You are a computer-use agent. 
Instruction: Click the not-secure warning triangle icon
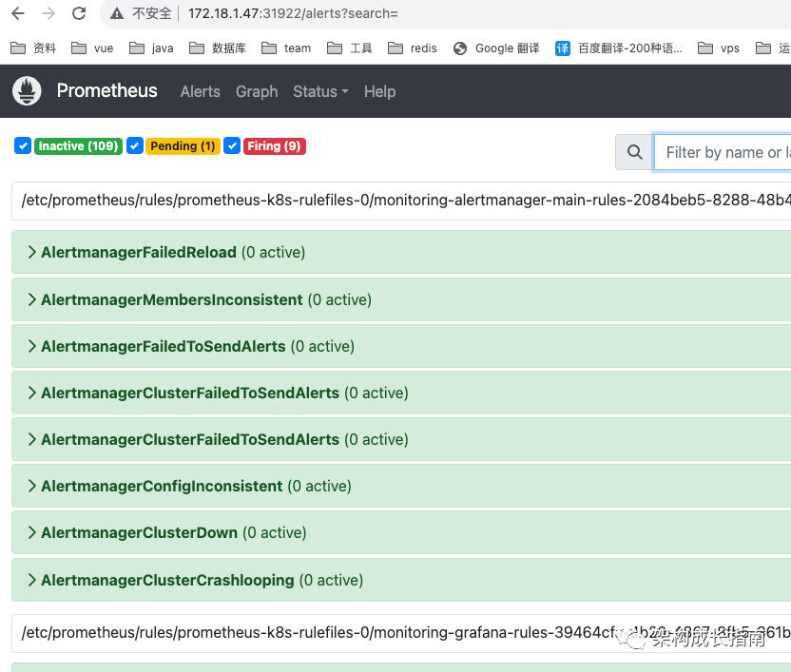[117, 13]
